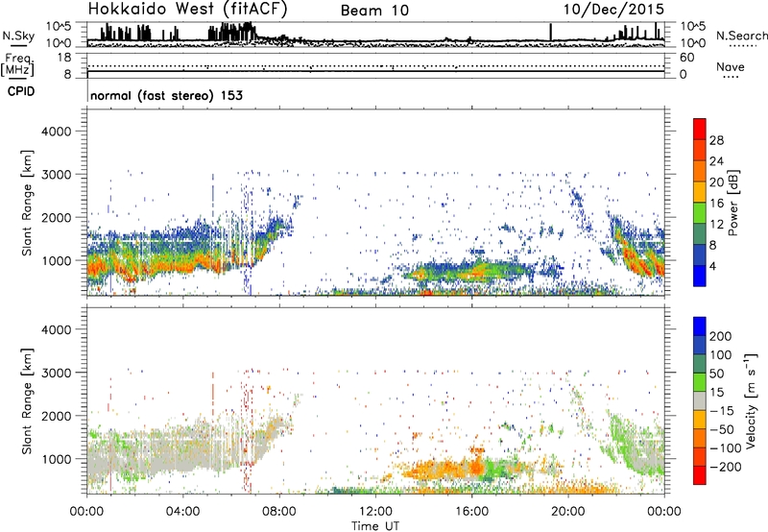Click the "Time UT" axis label
Viewport: 768px width, 532px height.
tap(375, 526)
